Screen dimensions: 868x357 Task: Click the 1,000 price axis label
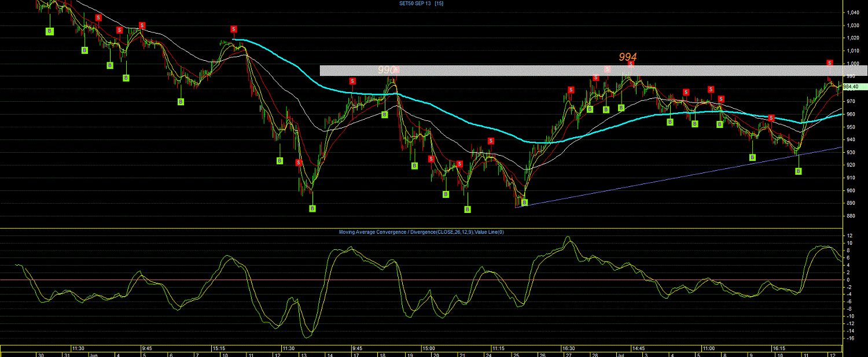[852, 64]
